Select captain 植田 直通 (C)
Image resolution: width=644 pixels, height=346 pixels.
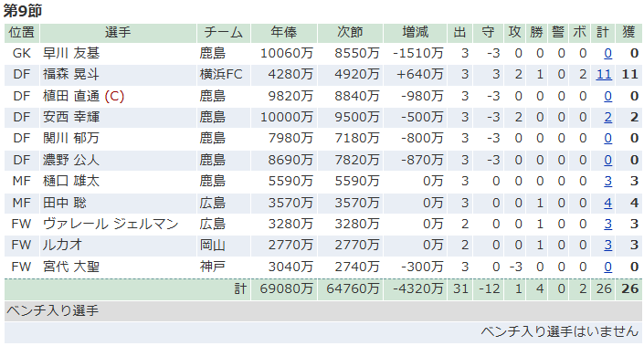[x=83, y=96]
